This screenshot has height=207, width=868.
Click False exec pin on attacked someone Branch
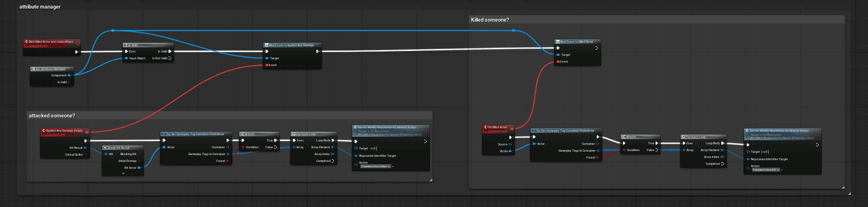pos(275,147)
